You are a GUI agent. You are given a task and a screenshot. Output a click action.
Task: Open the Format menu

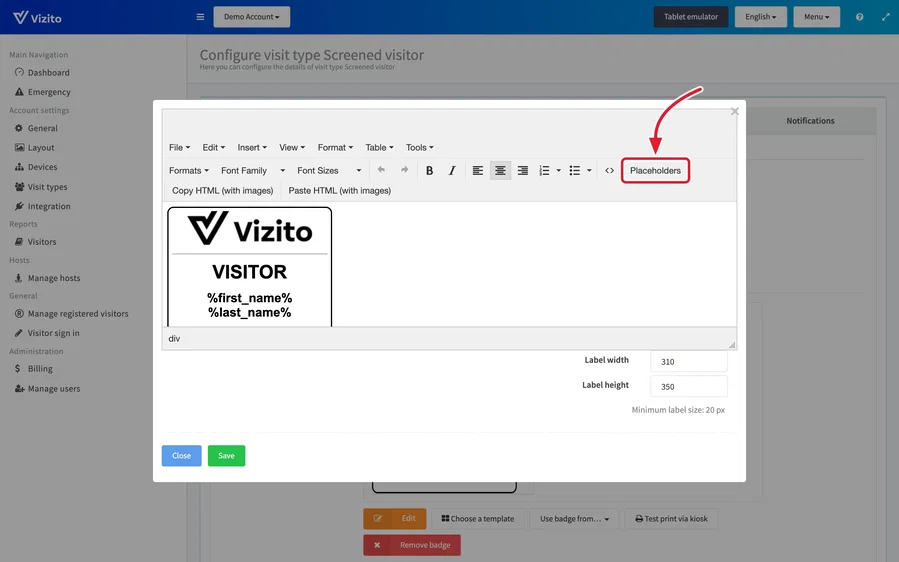coord(335,147)
